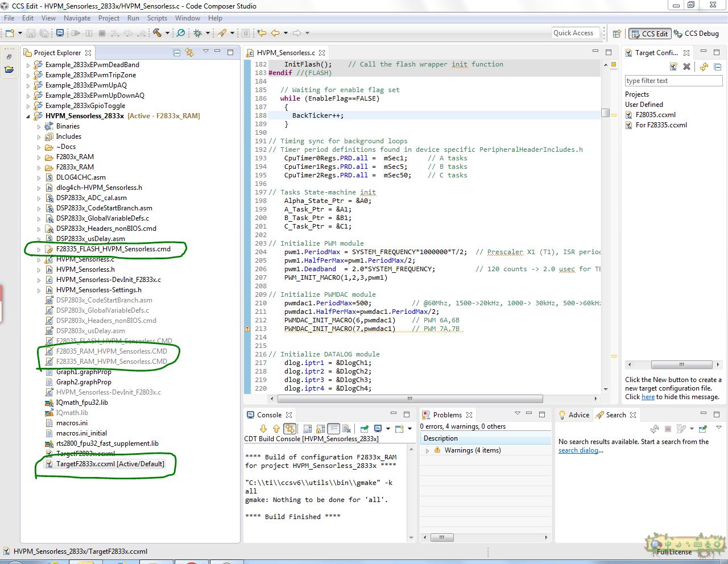
Task: Click the 'type filter text' field
Action: pos(673,81)
